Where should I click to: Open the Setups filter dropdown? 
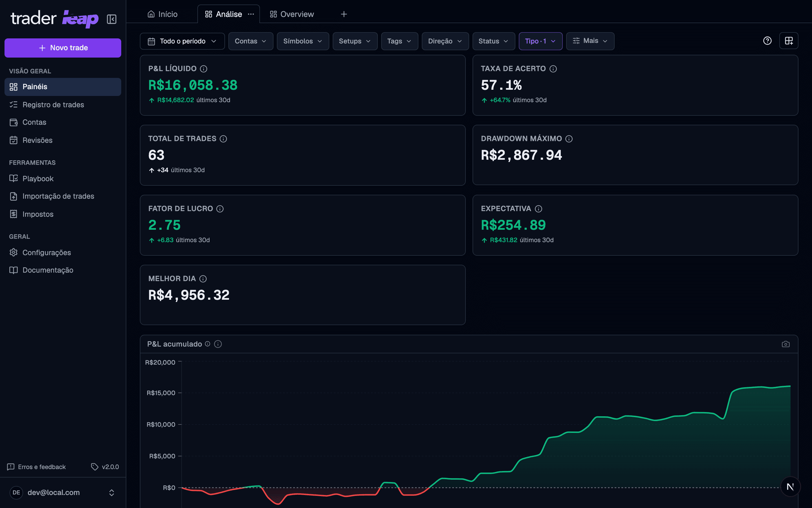355,41
